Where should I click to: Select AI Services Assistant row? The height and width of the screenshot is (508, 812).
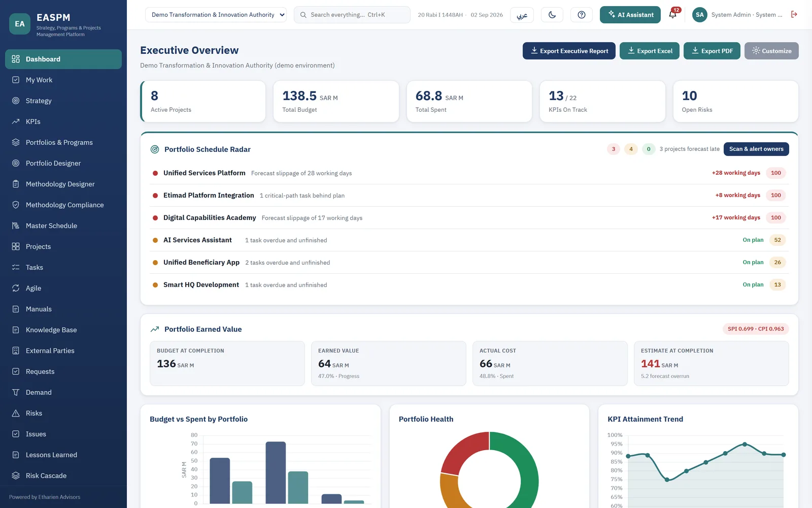(x=469, y=240)
